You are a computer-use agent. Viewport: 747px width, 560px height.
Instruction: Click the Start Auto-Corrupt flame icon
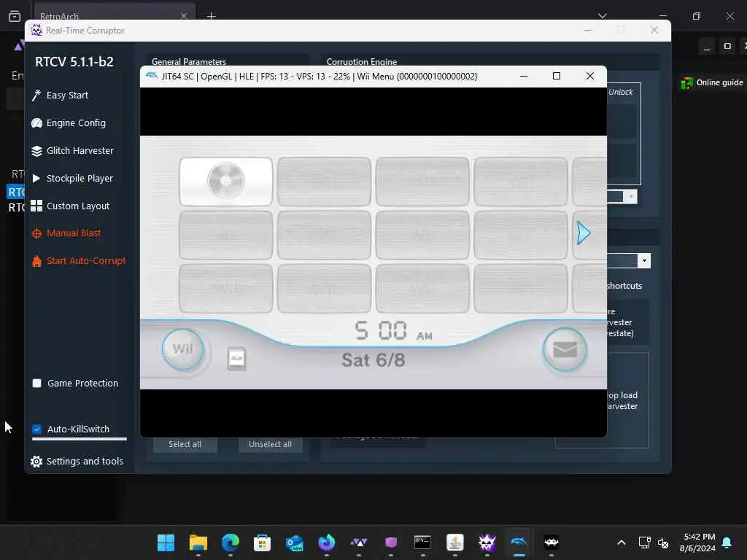coord(36,261)
